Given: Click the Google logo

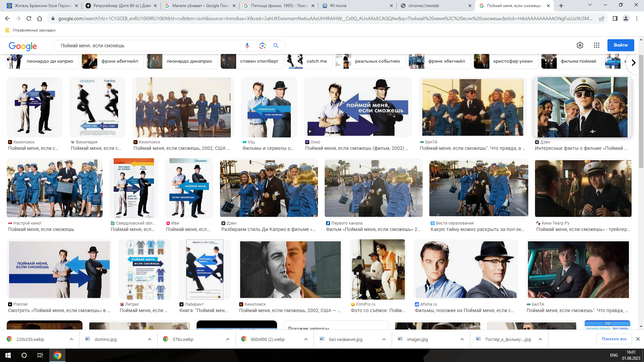Looking at the screenshot, I should point(23,46).
